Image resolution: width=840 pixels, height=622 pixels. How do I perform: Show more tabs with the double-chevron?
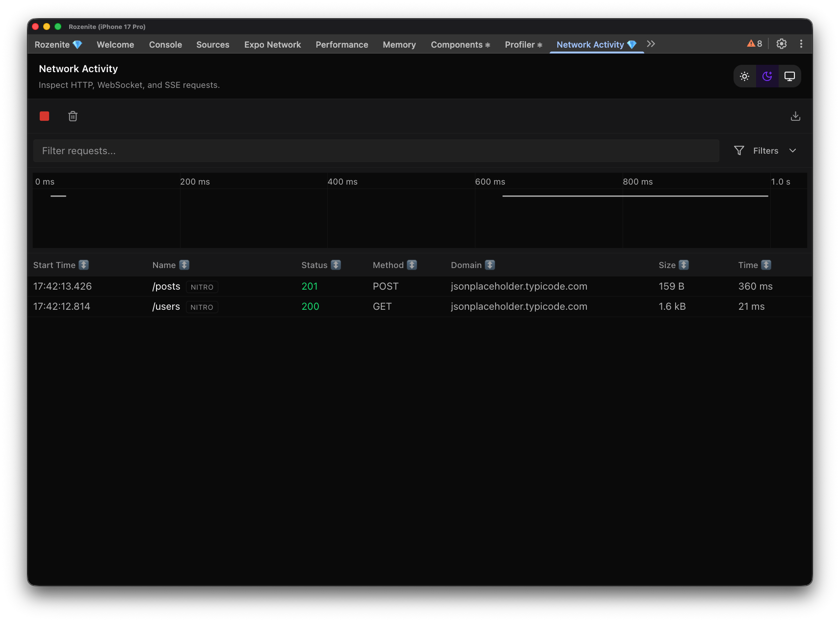tap(651, 44)
